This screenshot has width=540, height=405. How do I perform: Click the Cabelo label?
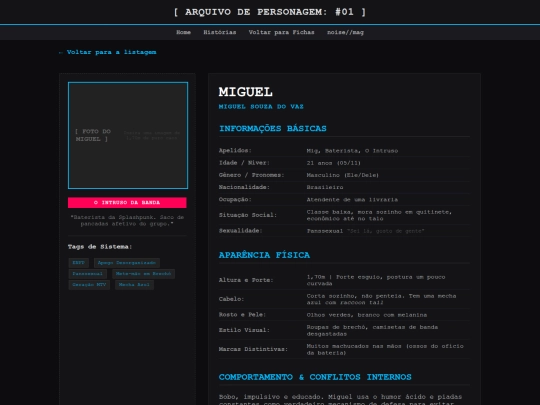point(231,299)
